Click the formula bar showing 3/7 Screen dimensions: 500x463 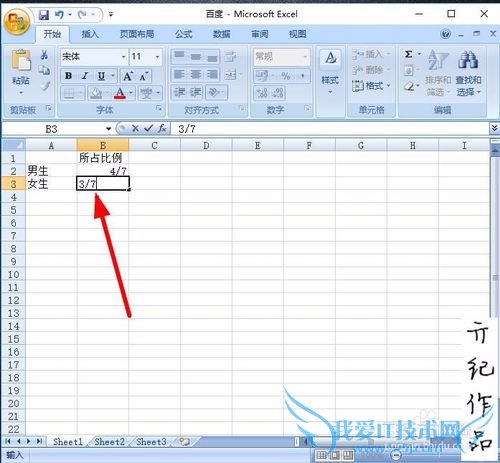pyautogui.click(x=329, y=129)
